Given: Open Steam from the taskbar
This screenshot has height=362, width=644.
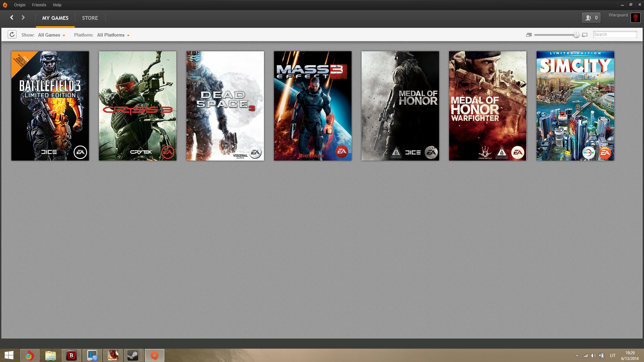Looking at the screenshot, I should coord(133,355).
